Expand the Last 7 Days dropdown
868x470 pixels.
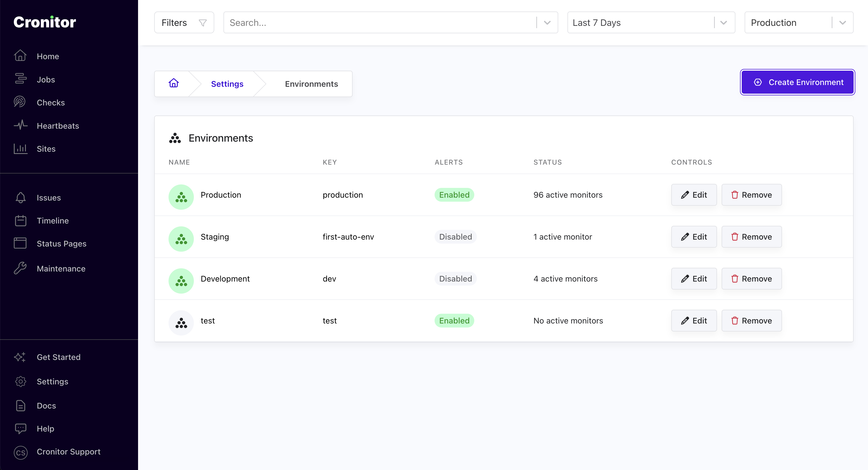[723, 23]
